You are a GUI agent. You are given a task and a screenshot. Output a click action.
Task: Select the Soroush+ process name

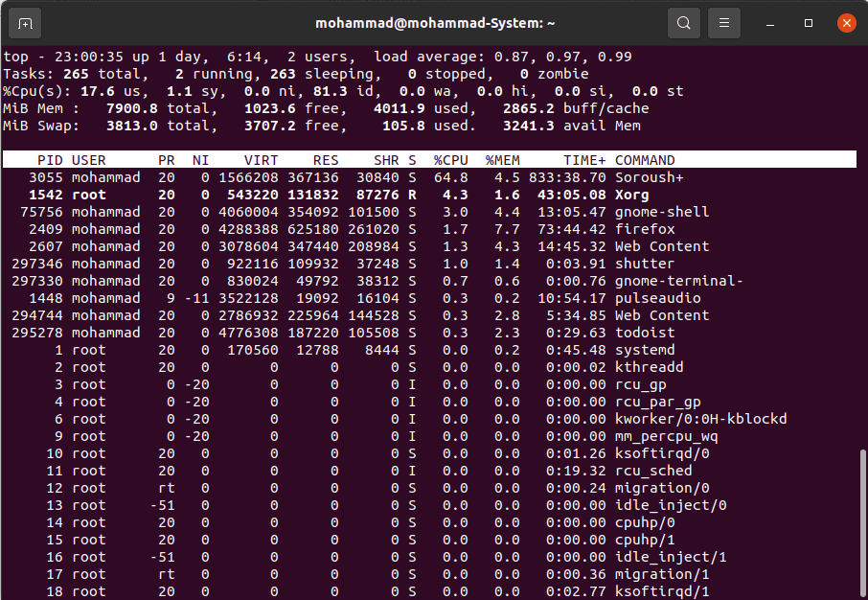(x=649, y=177)
